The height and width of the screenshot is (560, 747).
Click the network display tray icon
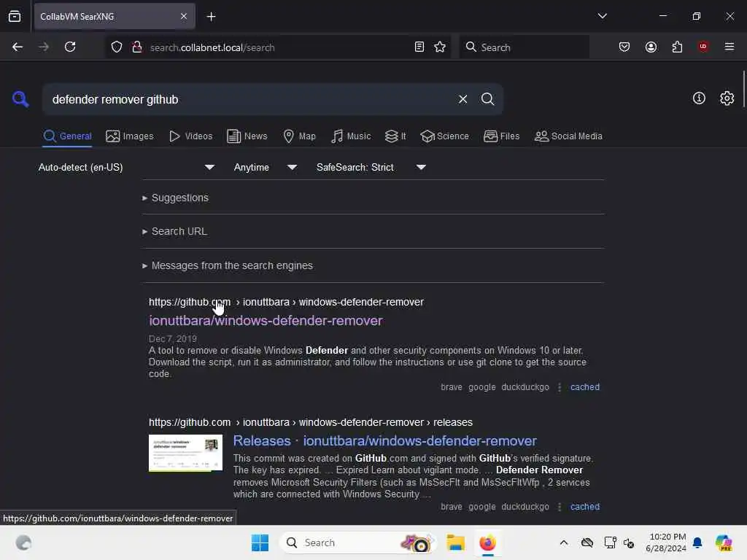coord(610,542)
